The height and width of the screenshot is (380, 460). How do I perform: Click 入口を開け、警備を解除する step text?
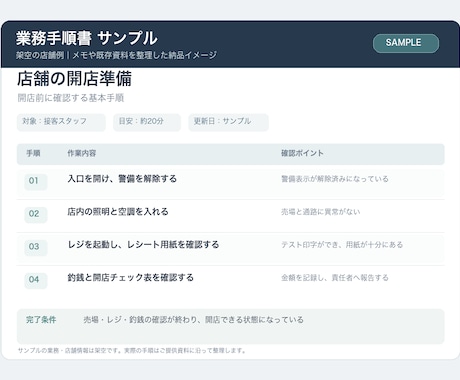tap(122, 179)
